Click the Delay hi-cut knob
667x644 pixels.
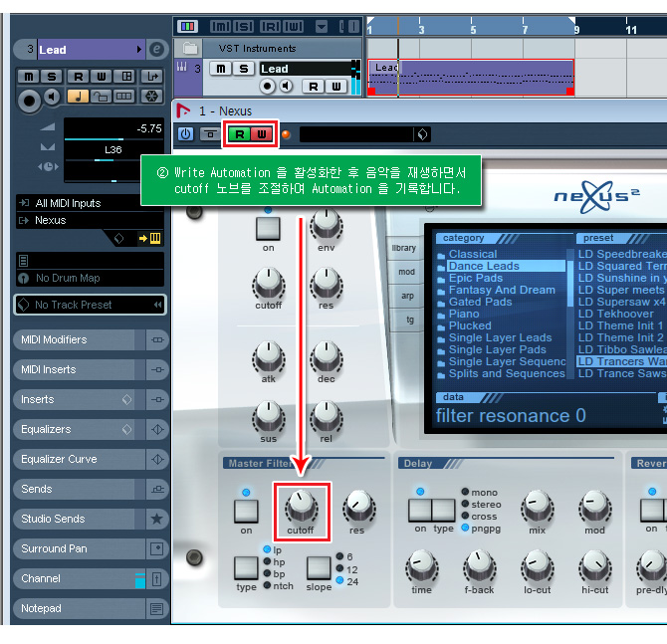tap(595, 566)
